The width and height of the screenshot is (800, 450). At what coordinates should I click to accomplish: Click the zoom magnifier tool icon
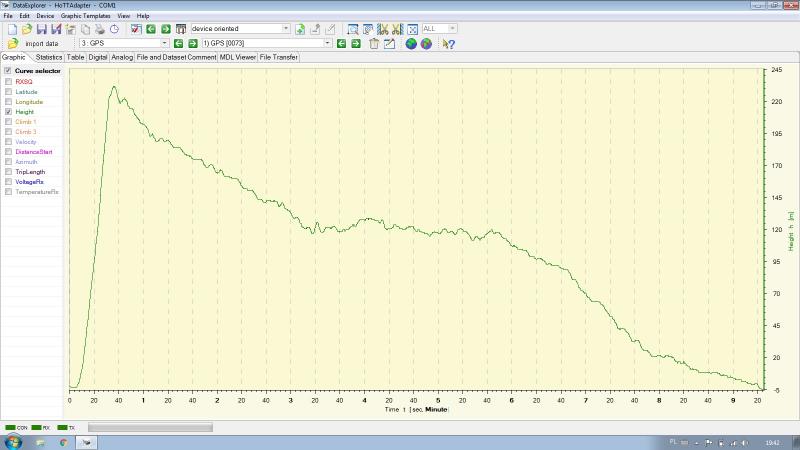(353, 29)
